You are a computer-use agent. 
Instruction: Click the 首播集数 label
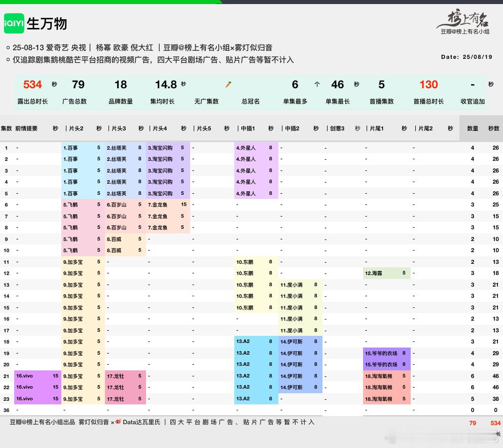381,101
